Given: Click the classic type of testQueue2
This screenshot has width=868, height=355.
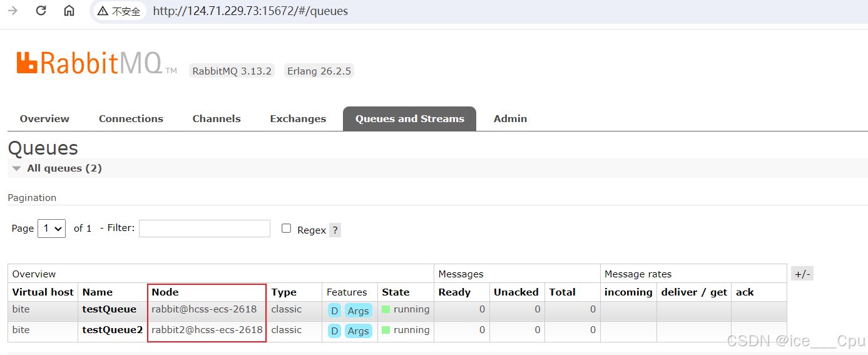Looking at the screenshot, I should click(x=287, y=330).
